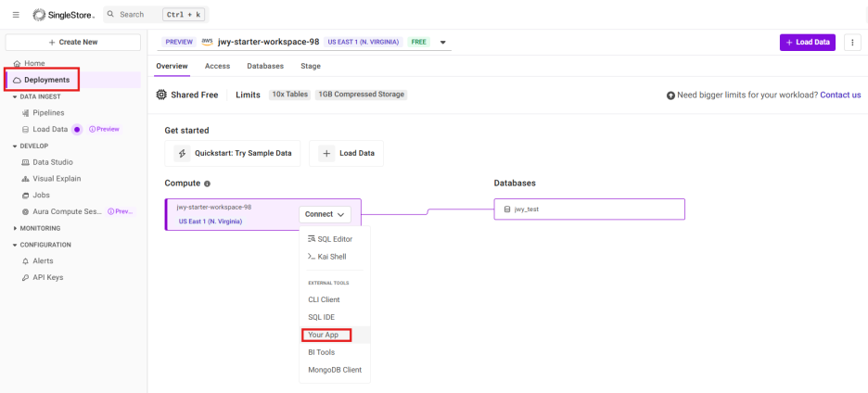Open Jobs in sidebar
Viewport: 868px width, 393px height.
41,196
